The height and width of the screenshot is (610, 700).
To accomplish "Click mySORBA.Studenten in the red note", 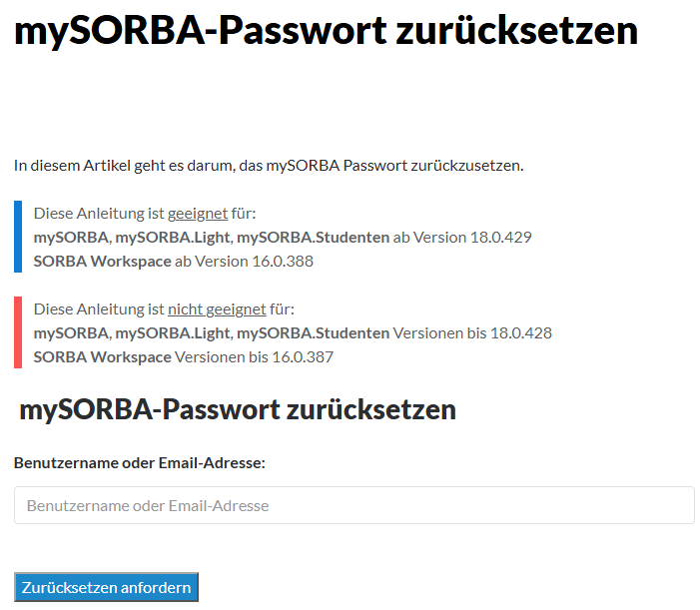I will pos(313,333).
